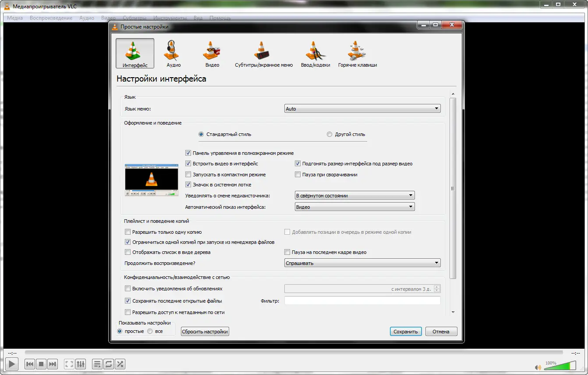This screenshot has width=588, height=375.
Task: Enable Включить уведомления об обновлениях
Action: (128, 289)
